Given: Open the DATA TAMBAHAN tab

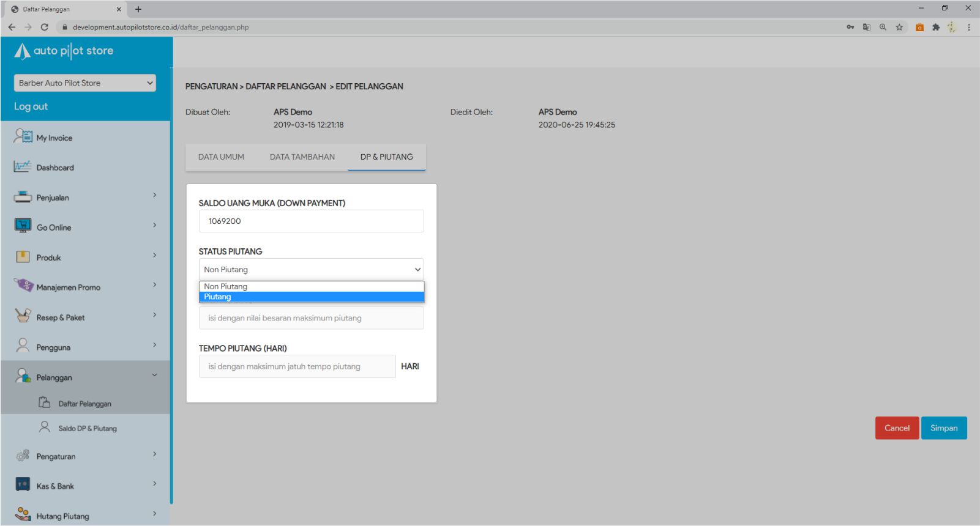Looking at the screenshot, I should tap(302, 157).
